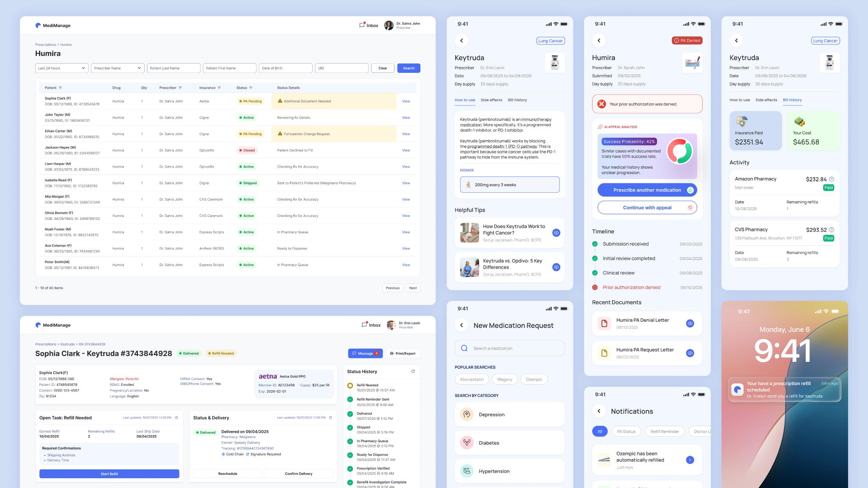The width and height of the screenshot is (868, 488).
Task: Open the Prescriber Name dropdown
Action: click(x=118, y=68)
